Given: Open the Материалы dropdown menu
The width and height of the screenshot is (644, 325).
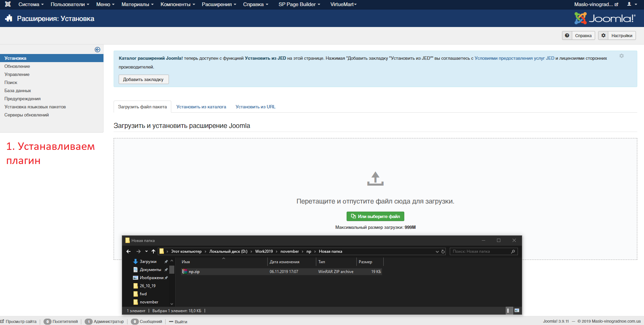Looking at the screenshot, I should tap(138, 4).
